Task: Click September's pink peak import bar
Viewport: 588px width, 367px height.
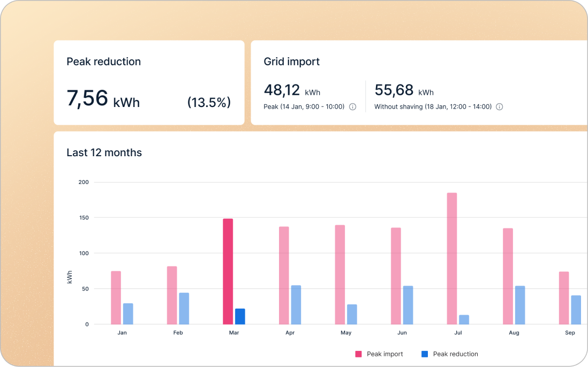Action: [563, 297]
